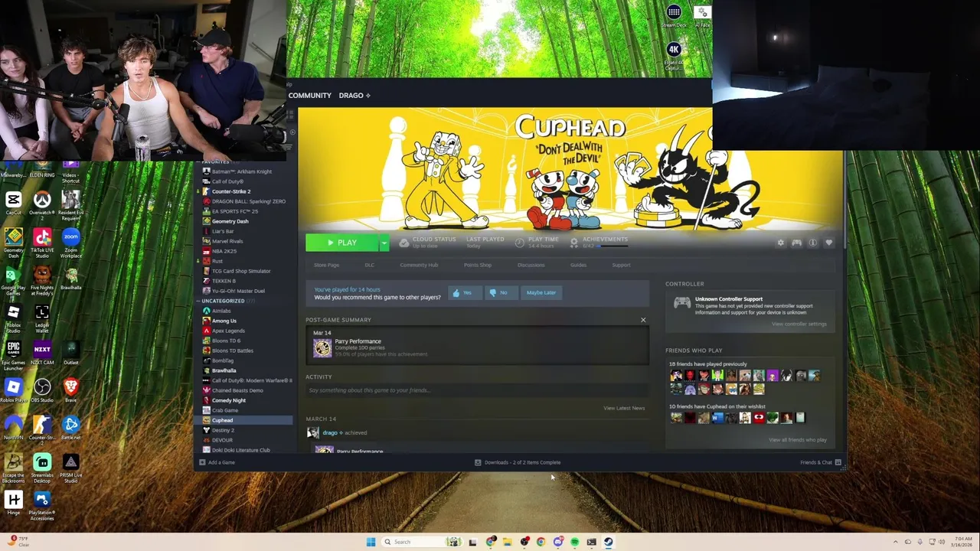
Task: Open the Points Shop tab
Action: [478, 265]
